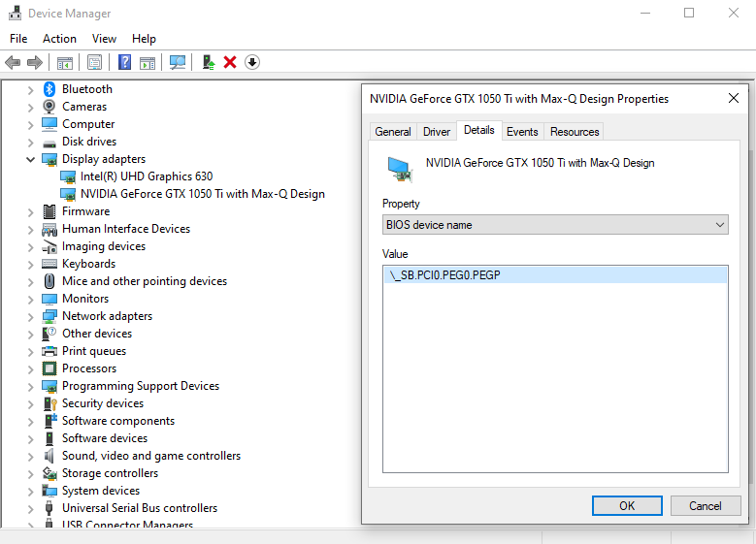Open the Action menu
The image size is (756, 544).
point(59,39)
